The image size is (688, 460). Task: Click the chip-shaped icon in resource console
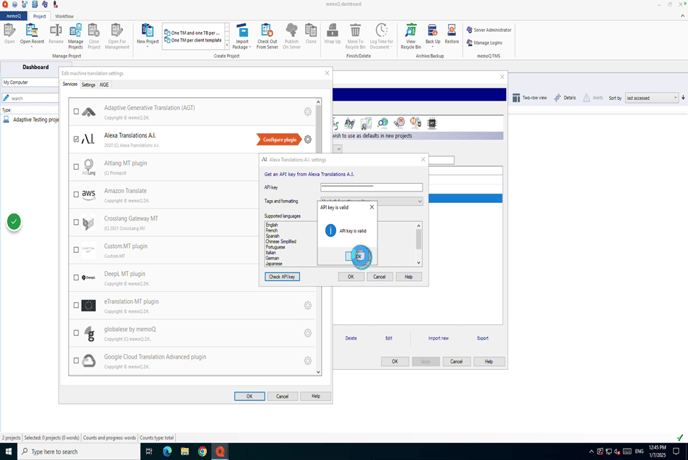coord(432,123)
